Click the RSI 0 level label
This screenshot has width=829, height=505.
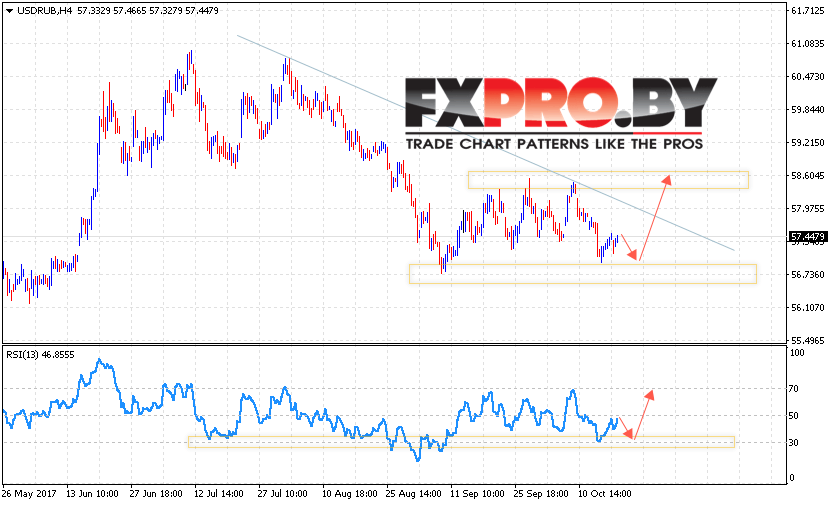pyautogui.click(x=791, y=478)
